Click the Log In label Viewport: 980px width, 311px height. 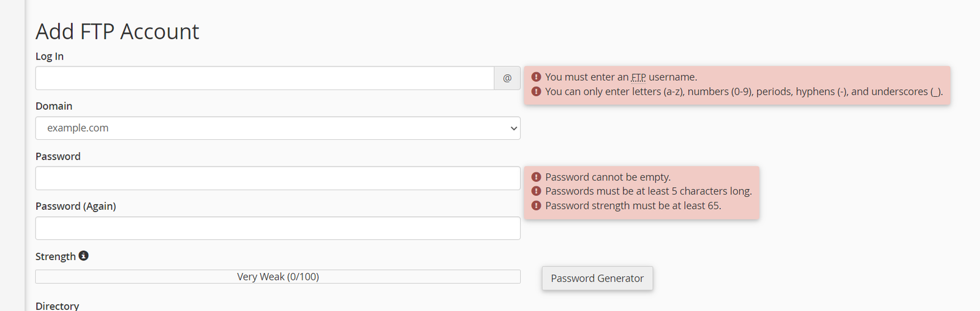coord(50,56)
